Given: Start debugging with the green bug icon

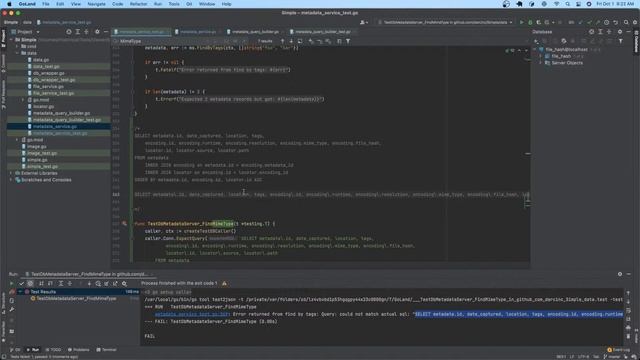Looking at the screenshot, I should tap(530, 22).
